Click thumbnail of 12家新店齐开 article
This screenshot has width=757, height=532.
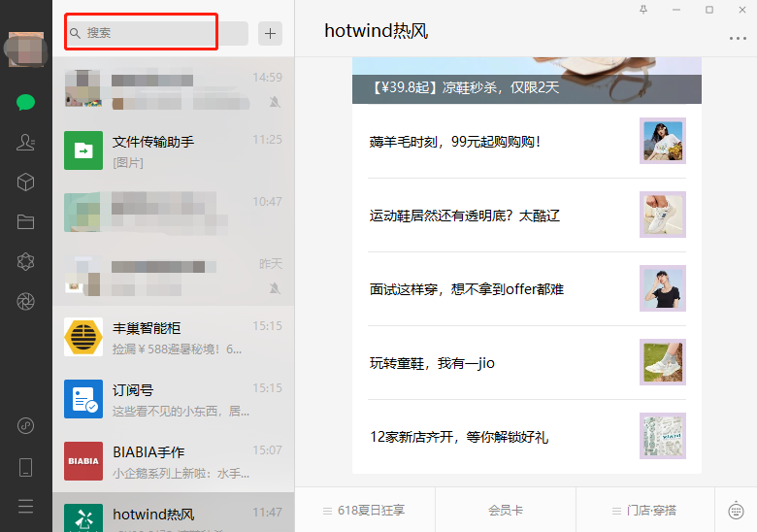point(662,436)
